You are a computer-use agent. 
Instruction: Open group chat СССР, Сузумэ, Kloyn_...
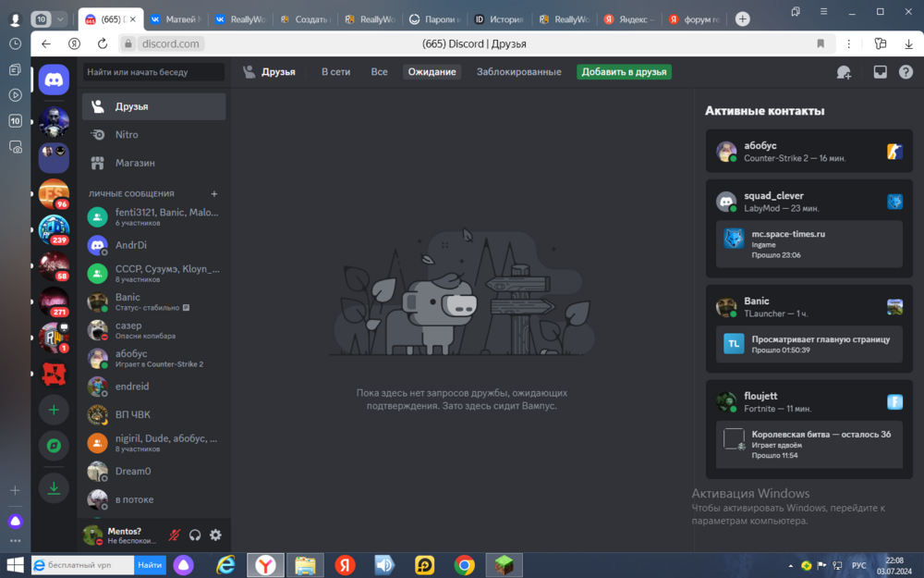pyautogui.click(x=153, y=274)
